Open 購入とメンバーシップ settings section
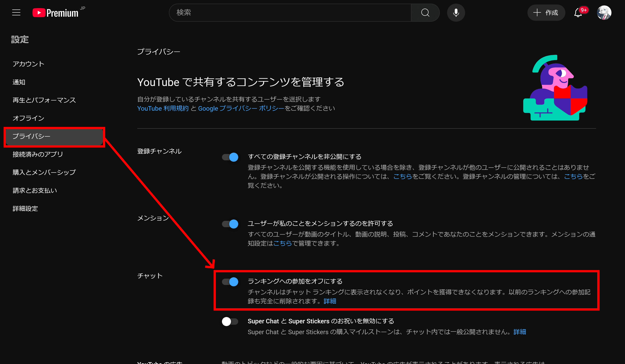Screen dimensions: 625x364 (x=44, y=172)
